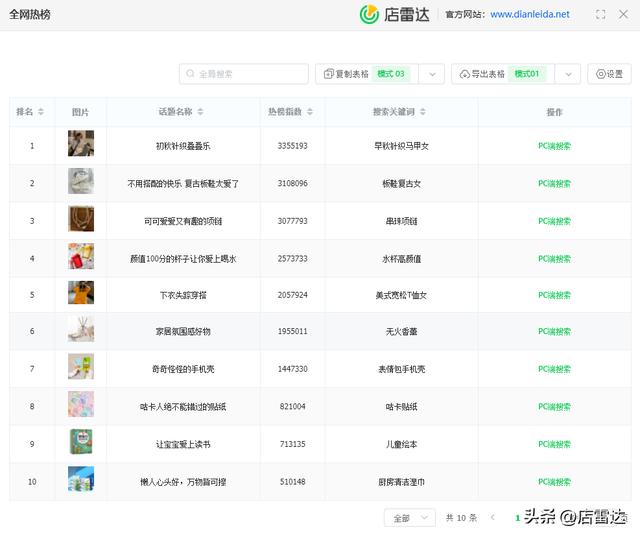
Task: Open the 全部 page size dropdown
Action: coord(409,518)
